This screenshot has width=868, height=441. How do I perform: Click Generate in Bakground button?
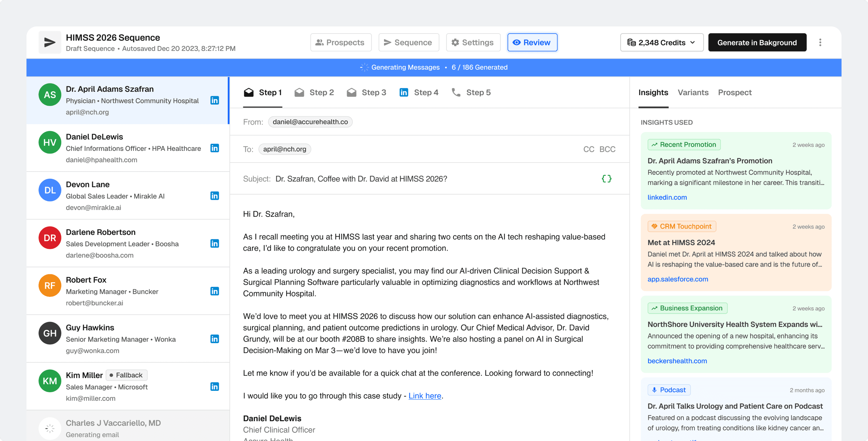(757, 42)
